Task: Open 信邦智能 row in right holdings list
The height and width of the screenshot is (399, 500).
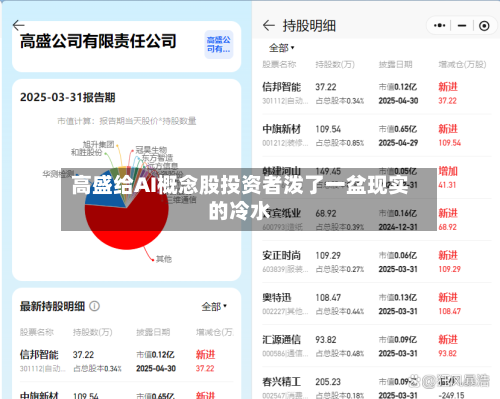Action: tap(377, 93)
